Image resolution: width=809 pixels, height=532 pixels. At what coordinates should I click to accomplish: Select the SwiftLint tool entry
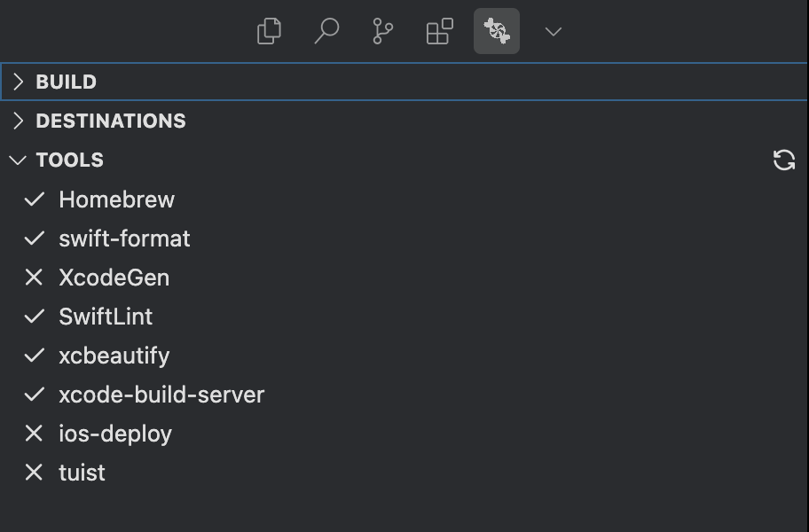click(x=106, y=317)
